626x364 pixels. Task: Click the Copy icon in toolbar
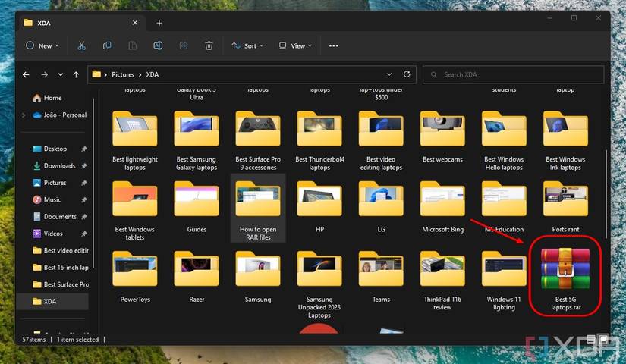tap(107, 45)
